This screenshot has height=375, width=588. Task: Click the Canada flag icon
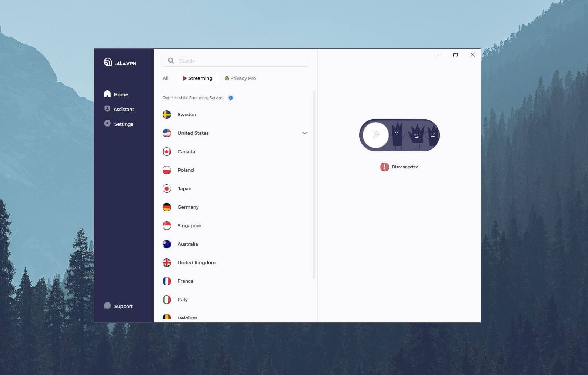tap(167, 151)
